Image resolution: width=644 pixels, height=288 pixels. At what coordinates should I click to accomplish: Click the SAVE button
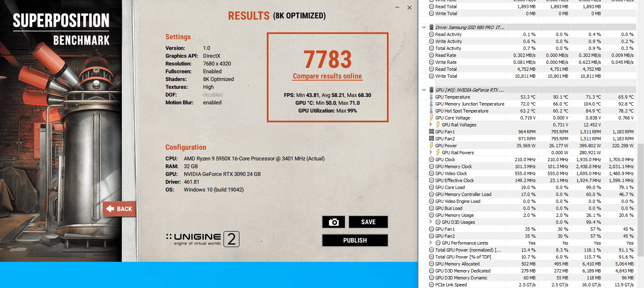[x=368, y=222]
